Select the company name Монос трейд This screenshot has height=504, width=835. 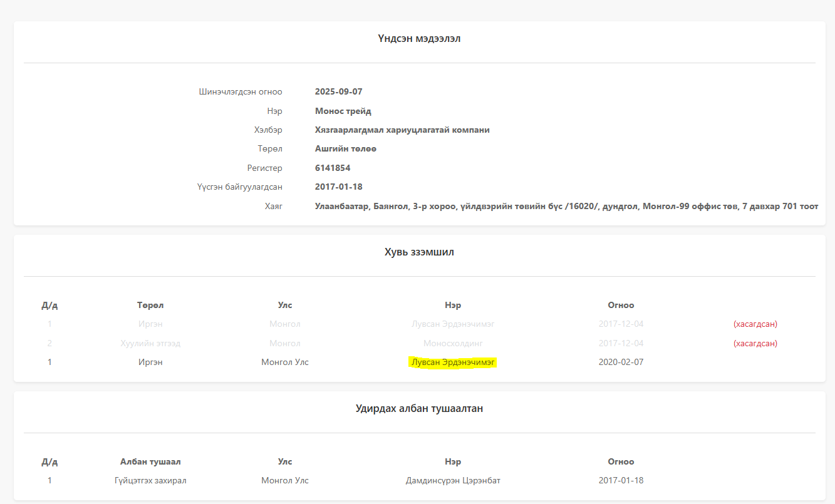[343, 111]
